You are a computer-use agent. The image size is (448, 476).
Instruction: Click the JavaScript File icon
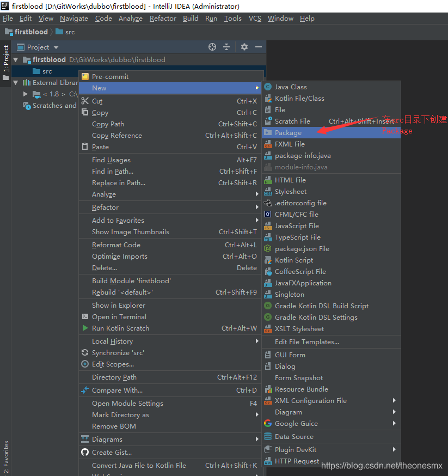pyautogui.click(x=268, y=226)
